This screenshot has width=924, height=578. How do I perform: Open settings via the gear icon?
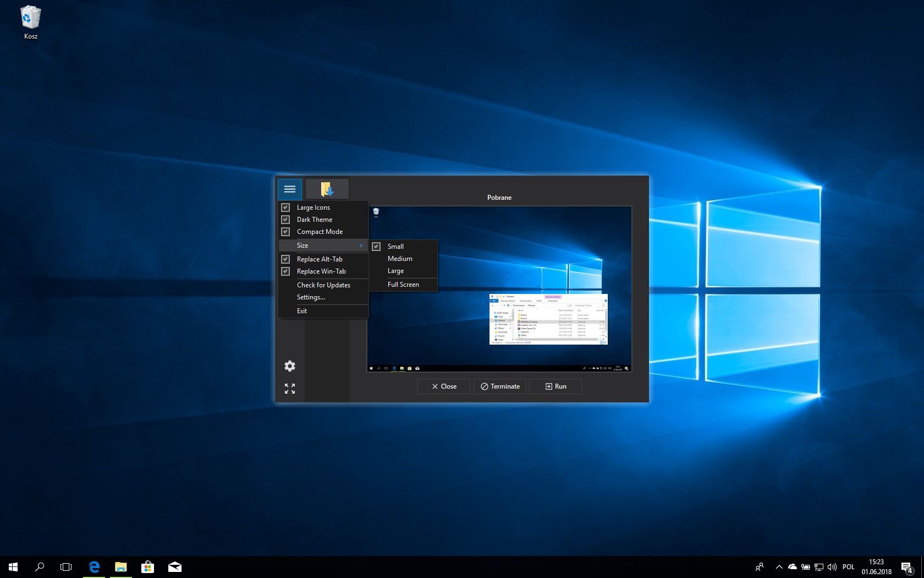290,366
